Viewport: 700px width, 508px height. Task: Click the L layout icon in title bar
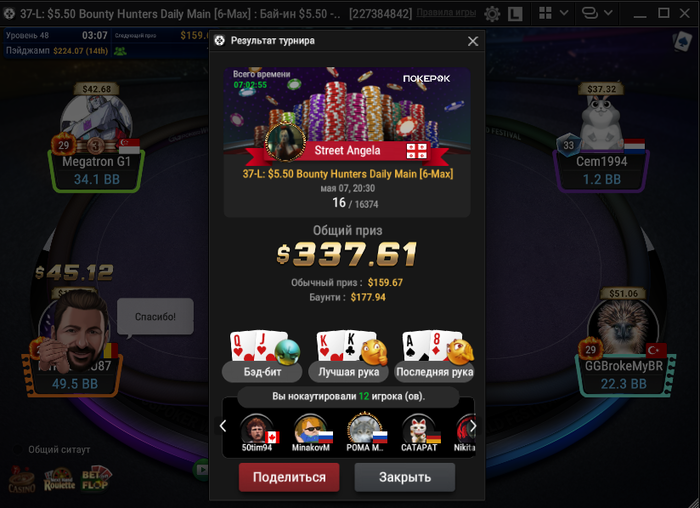(x=515, y=14)
